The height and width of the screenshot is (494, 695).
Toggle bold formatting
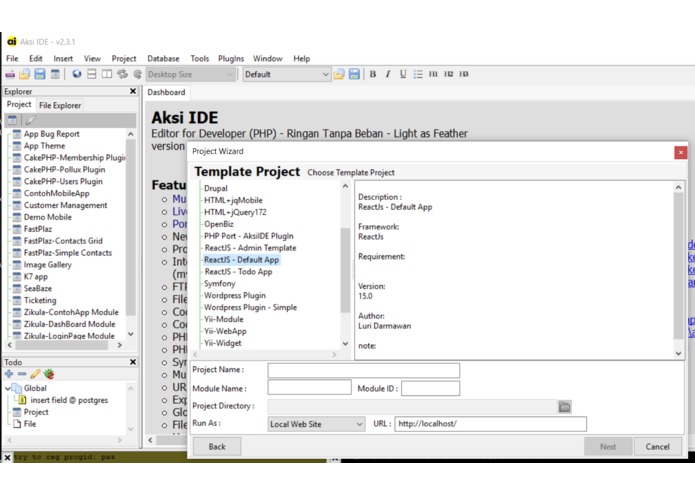pyautogui.click(x=373, y=74)
